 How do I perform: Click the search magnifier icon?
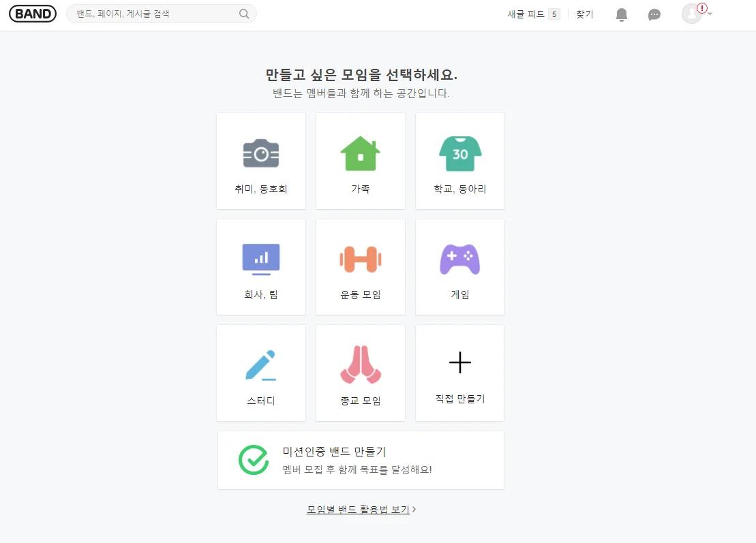244,14
